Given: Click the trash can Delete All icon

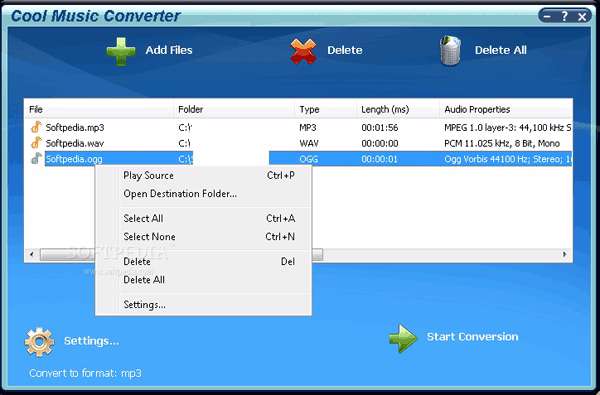Looking at the screenshot, I should click(x=450, y=51).
